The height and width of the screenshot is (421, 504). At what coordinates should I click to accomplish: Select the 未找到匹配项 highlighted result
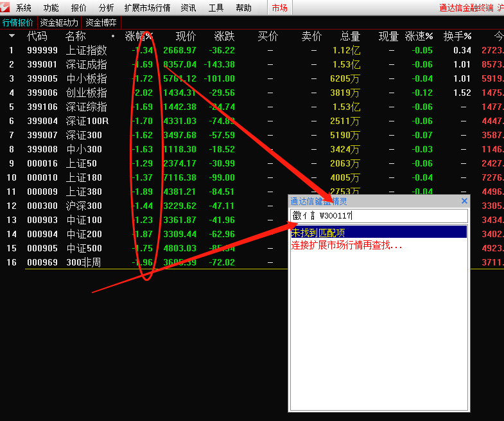(x=379, y=232)
